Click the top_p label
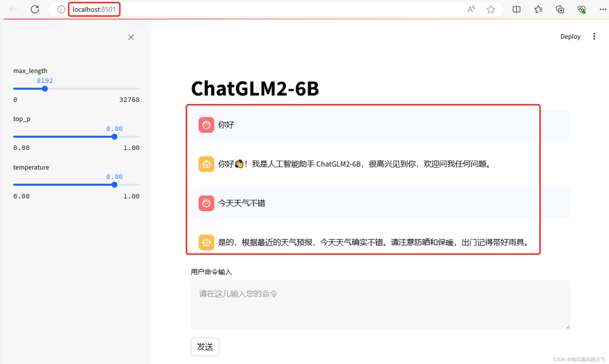This screenshot has height=364, width=609. (22, 119)
